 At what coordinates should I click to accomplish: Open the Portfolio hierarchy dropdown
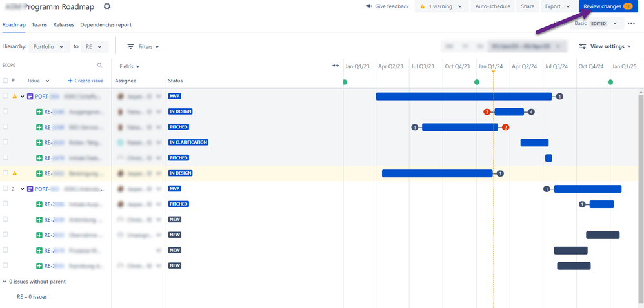pos(49,47)
